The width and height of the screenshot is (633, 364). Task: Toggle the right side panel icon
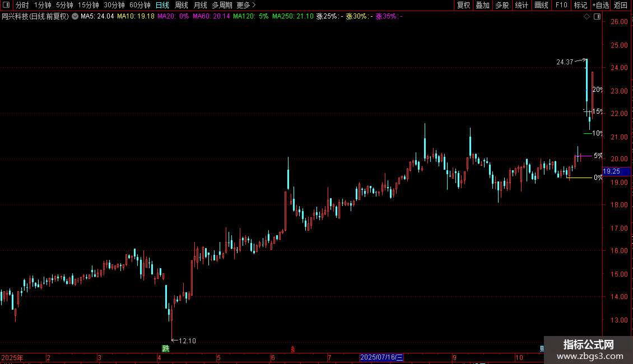(x=598, y=17)
